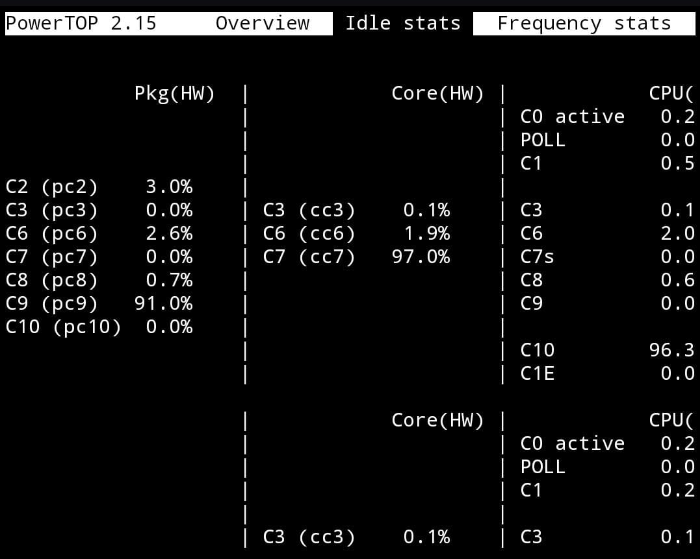Click the C7s CPU state row

tap(607, 257)
